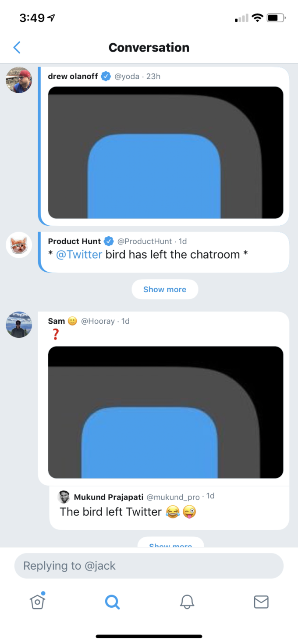Viewport: 298px width, 644px height.
Task: Tap the back arrow icon
Action: click(17, 47)
